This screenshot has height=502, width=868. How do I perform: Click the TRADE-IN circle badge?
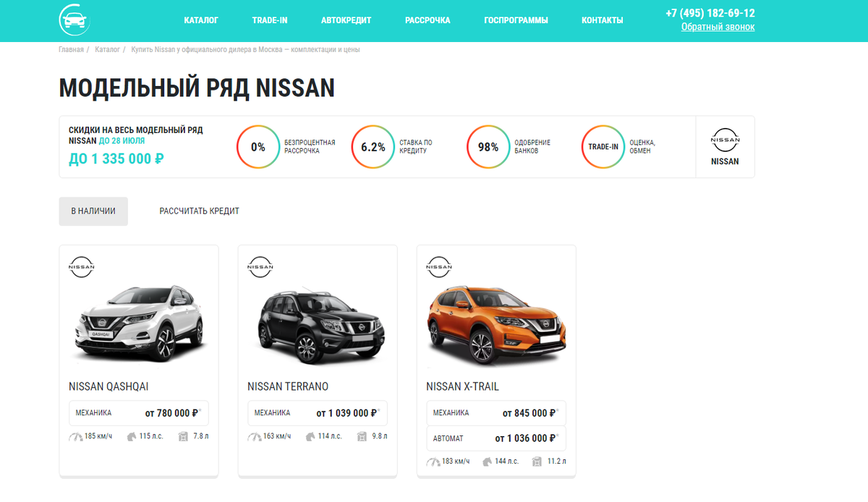603,147
